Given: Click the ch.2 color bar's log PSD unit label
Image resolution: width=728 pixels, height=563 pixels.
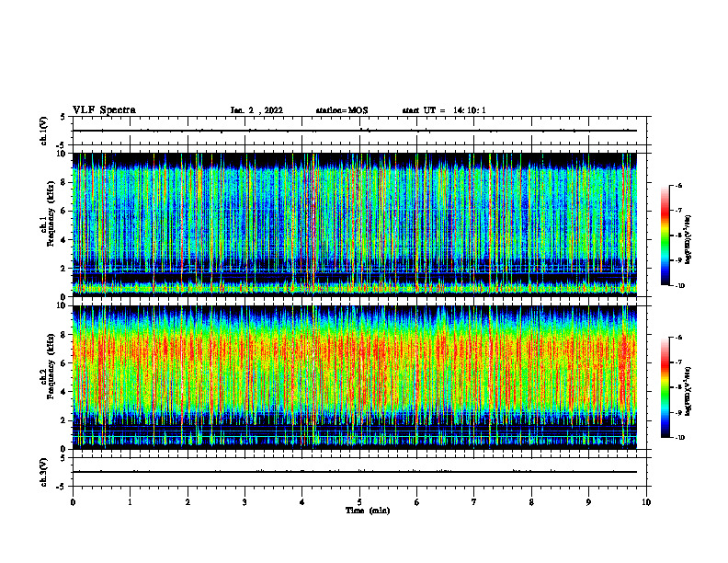Looking at the screenshot, I should point(688,391).
